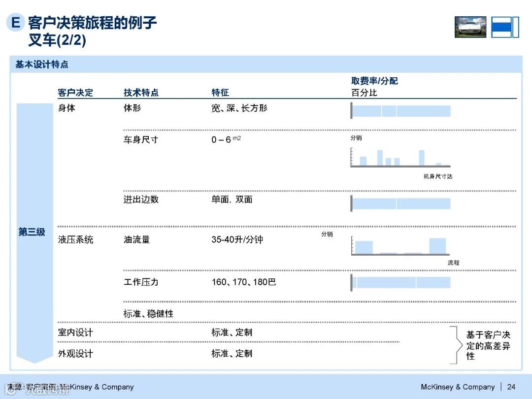Select the 进出边数 cell
This screenshot has width=532, height=399.
141,199
